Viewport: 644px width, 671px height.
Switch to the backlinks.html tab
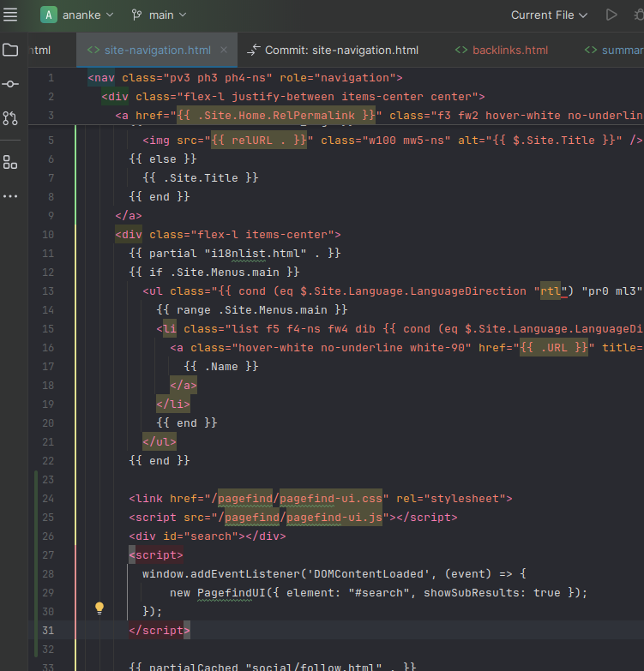[502, 50]
